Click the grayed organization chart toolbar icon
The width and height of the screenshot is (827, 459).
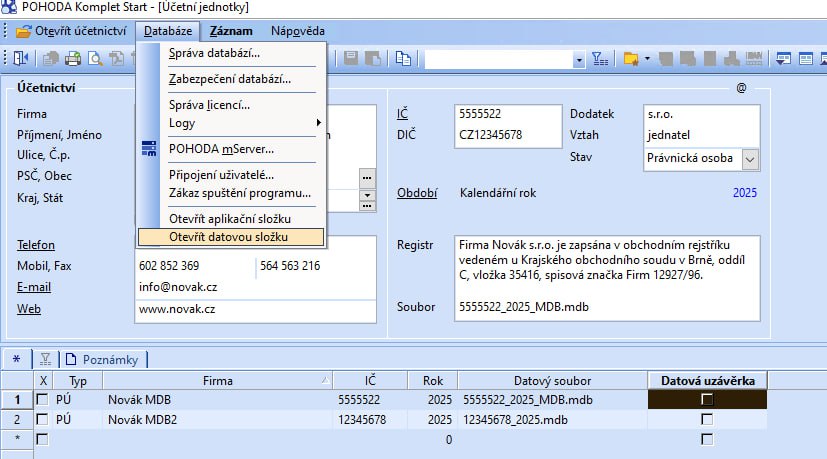click(732, 59)
